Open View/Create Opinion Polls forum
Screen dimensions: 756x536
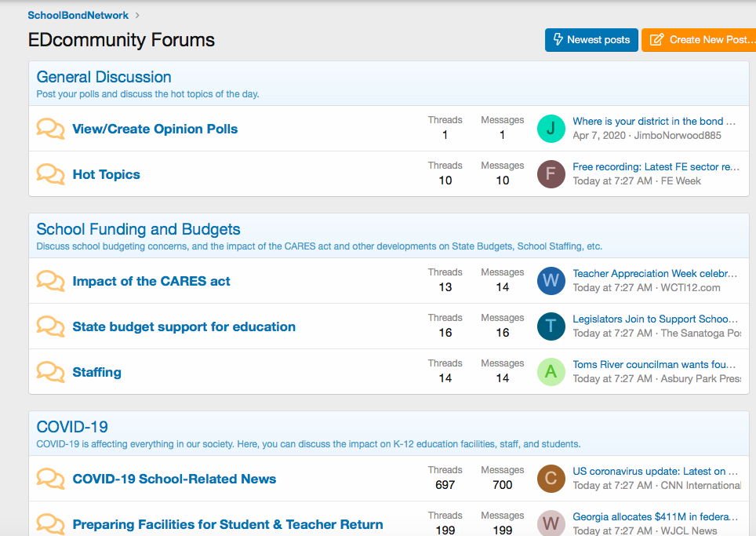point(155,129)
